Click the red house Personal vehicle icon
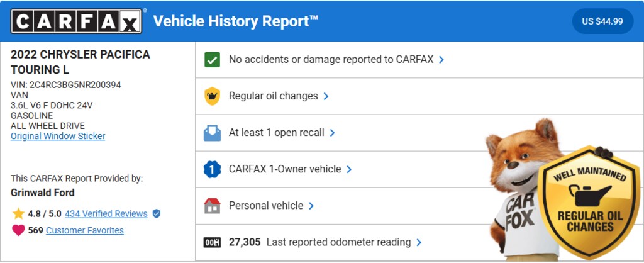 [213, 206]
